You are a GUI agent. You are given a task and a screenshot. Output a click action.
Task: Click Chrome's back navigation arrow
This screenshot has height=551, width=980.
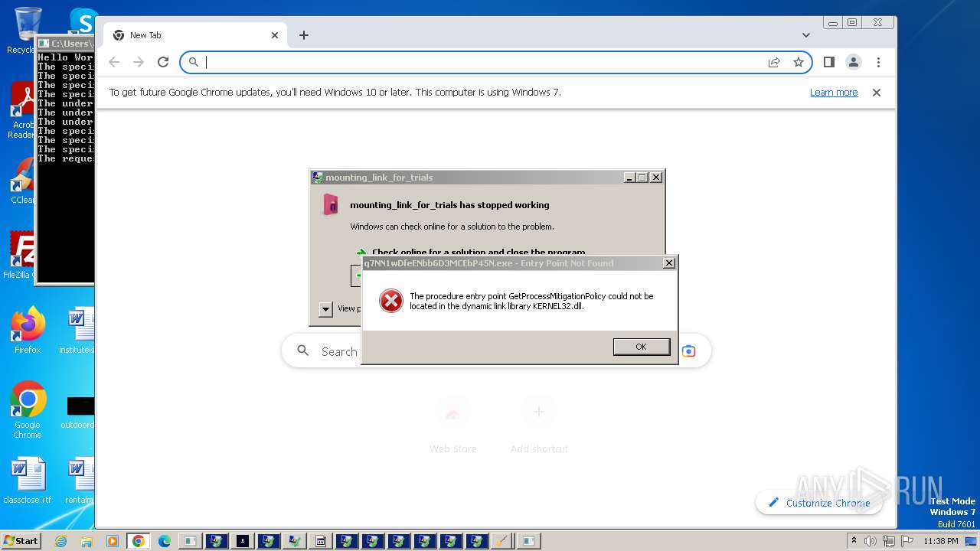tap(114, 62)
